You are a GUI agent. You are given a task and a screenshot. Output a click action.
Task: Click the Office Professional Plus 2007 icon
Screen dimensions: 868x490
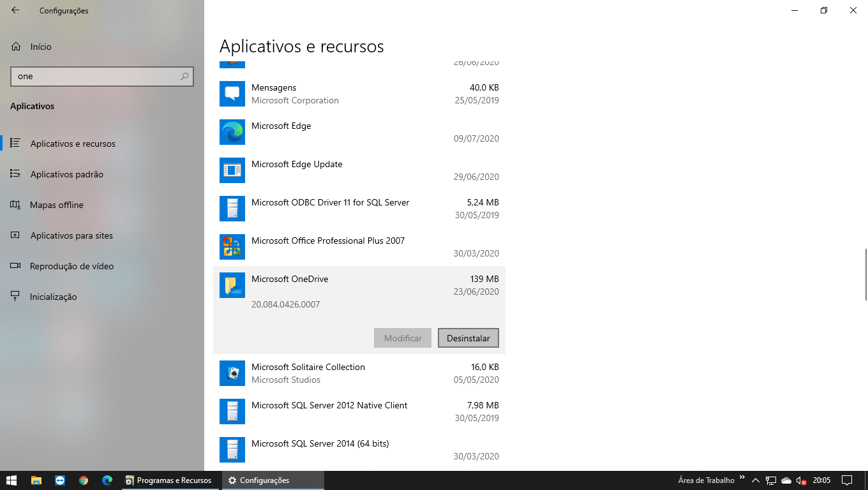(232, 247)
